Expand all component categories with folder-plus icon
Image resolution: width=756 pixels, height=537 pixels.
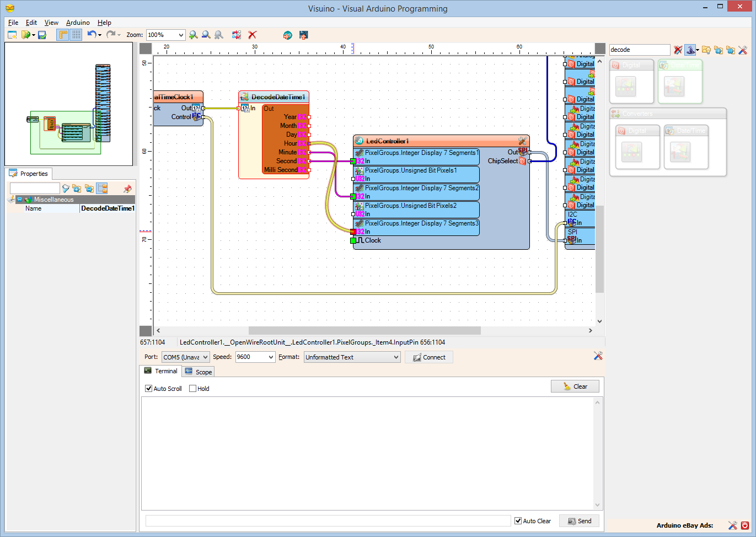point(719,50)
